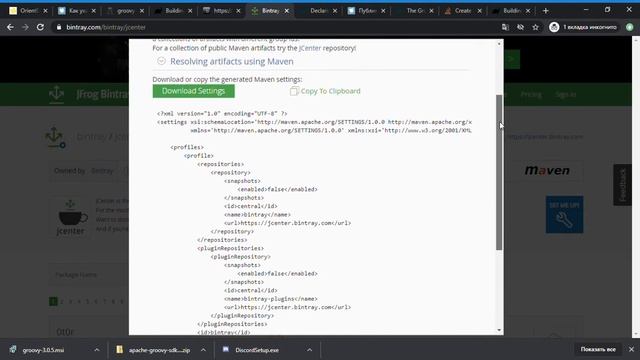Click page 1 in pagination

(53, 301)
